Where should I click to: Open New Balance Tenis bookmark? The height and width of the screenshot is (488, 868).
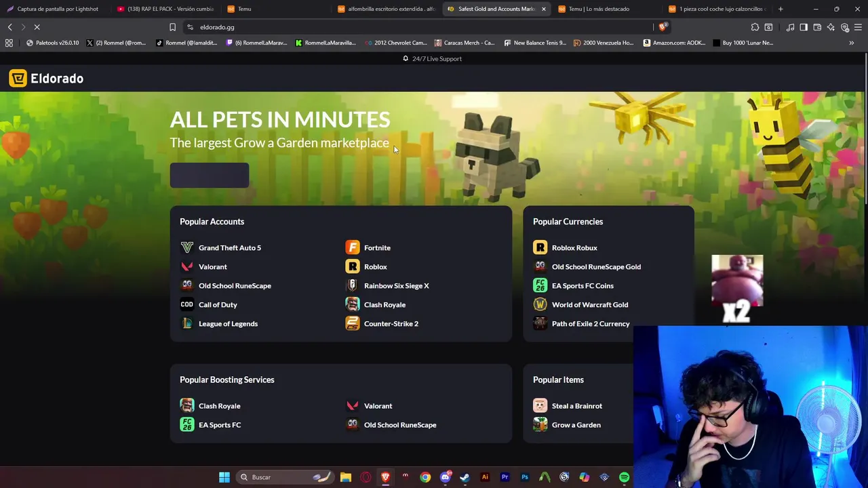point(535,43)
